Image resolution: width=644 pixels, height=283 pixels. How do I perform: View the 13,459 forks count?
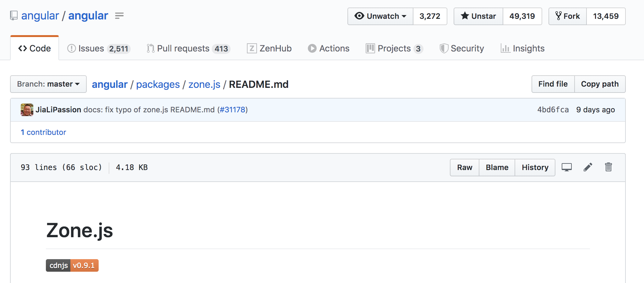click(x=606, y=16)
